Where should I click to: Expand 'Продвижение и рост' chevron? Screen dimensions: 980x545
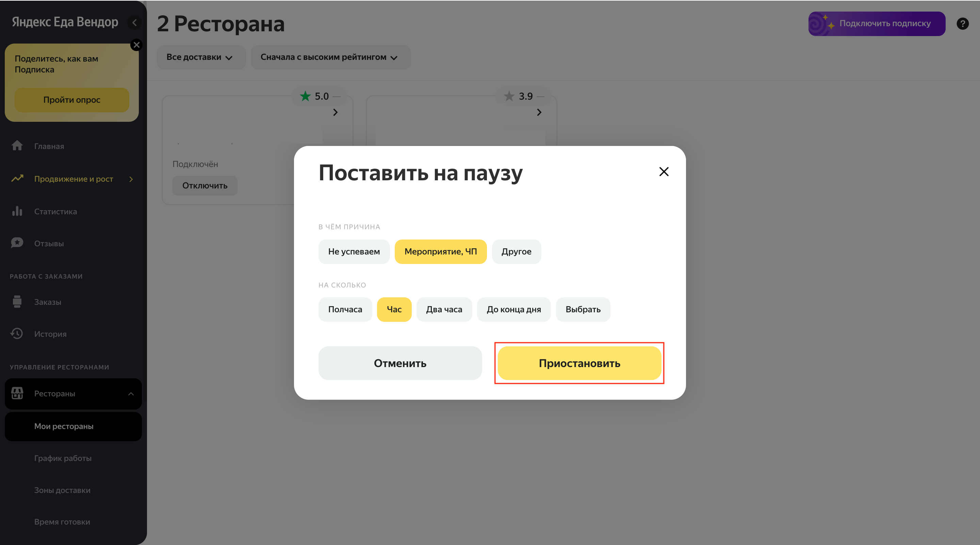[x=131, y=179]
